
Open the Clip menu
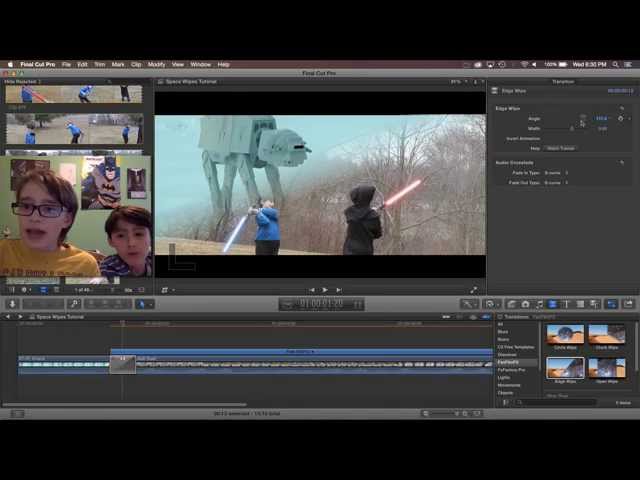[x=136, y=64]
